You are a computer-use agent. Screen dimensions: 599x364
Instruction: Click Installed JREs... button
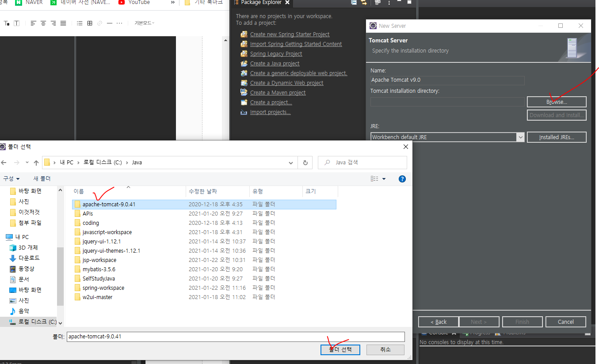[x=557, y=137]
